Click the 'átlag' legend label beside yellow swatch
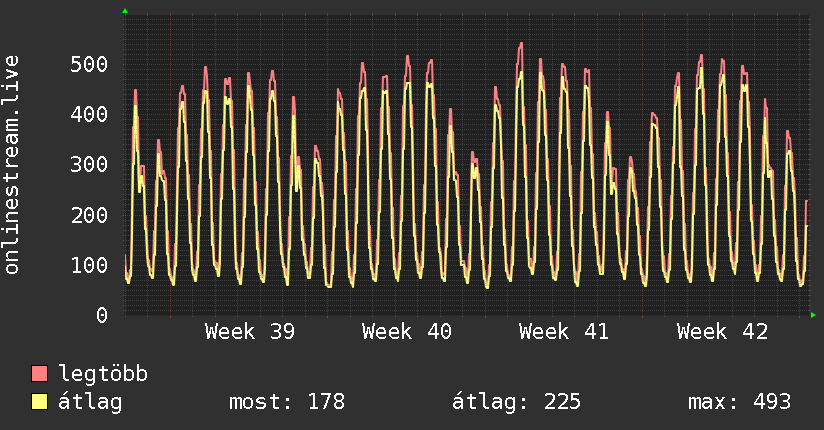This screenshot has width=824, height=430. click(x=90, y=402)
